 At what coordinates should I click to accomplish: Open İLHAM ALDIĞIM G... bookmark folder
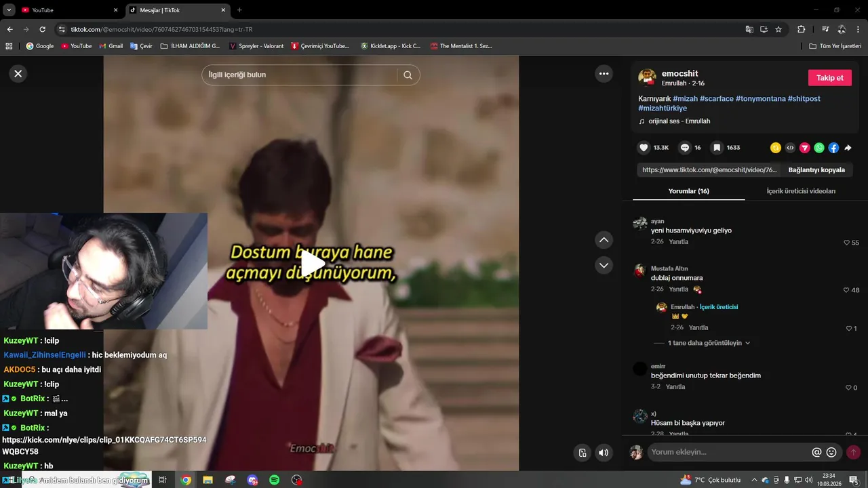click(x=190, y=46)
